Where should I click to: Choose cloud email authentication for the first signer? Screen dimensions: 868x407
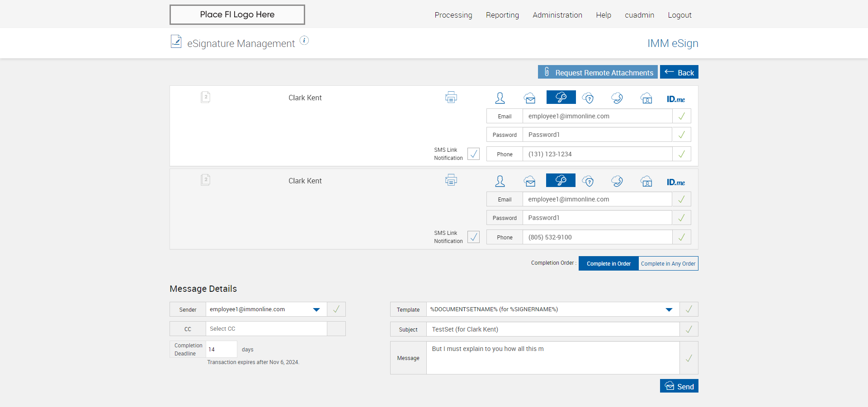pos(529,98)
